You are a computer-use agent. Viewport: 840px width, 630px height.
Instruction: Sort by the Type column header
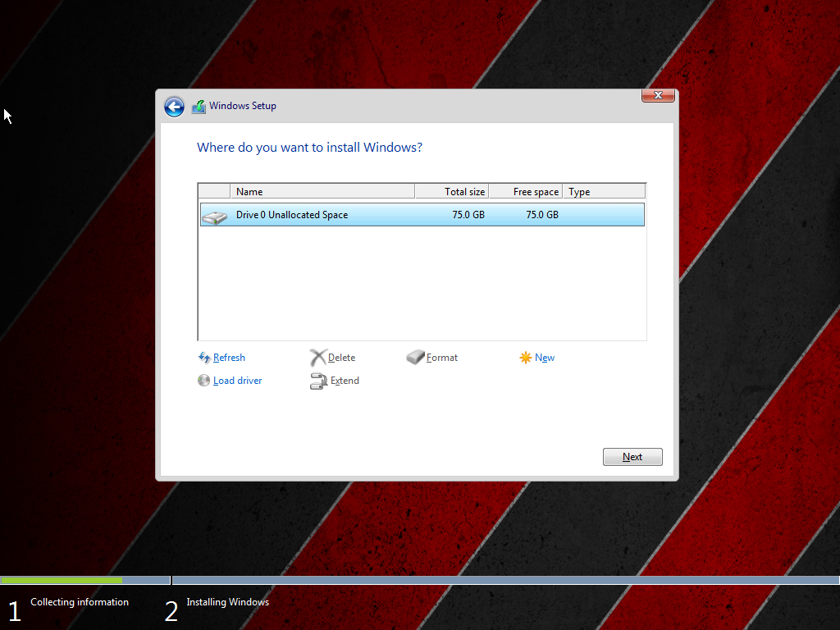(x=605, y=191)
